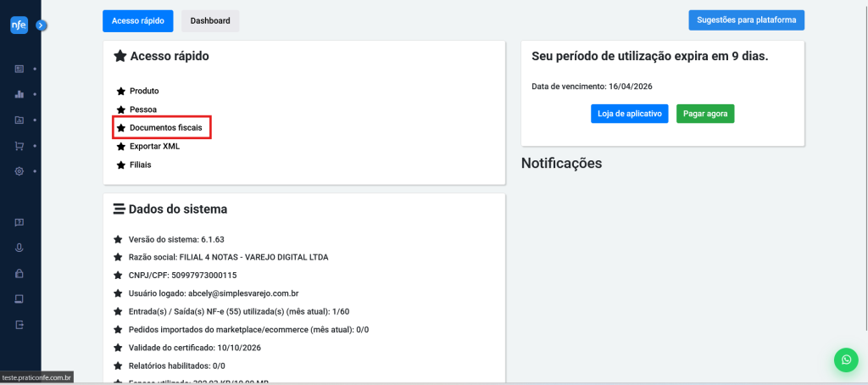Open the shopping cart menu in the sidebar
The image size is (868, 385).
19,146
